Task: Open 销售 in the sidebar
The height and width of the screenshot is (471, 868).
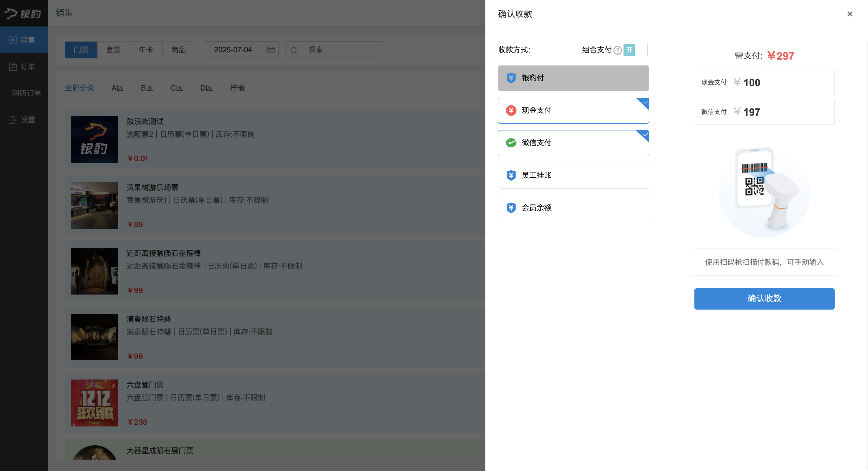Action: [24, 40]
